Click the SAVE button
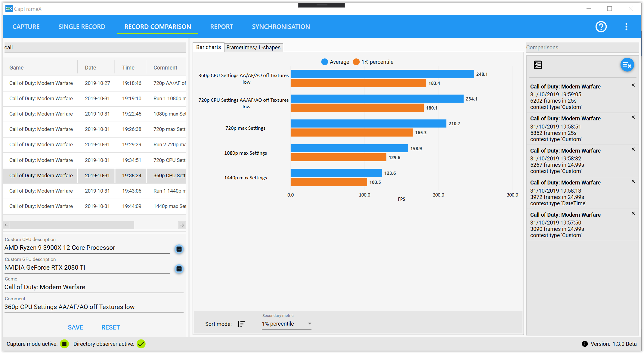This screenshot has width=644, height=353. 76,327
